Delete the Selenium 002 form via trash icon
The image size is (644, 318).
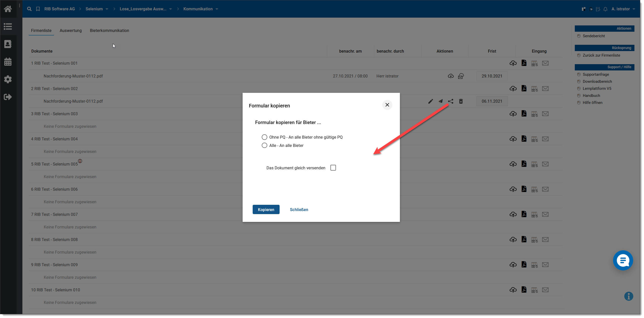[x=461, y=101]
